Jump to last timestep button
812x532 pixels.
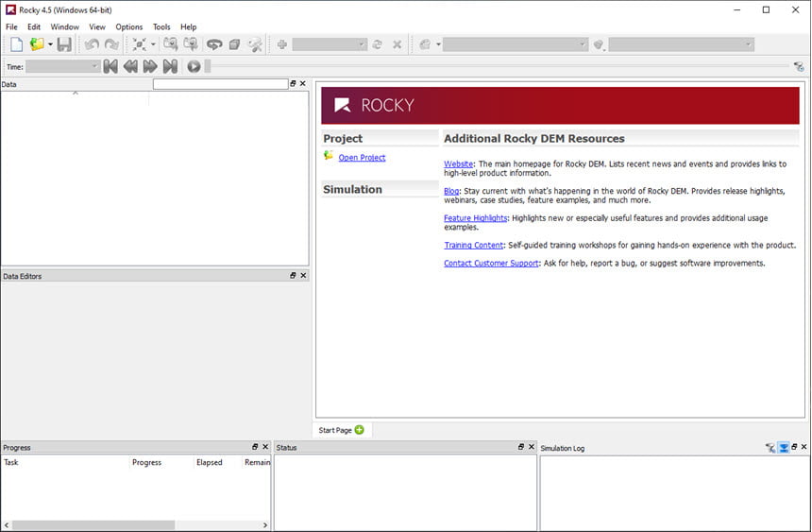point(170,66)
